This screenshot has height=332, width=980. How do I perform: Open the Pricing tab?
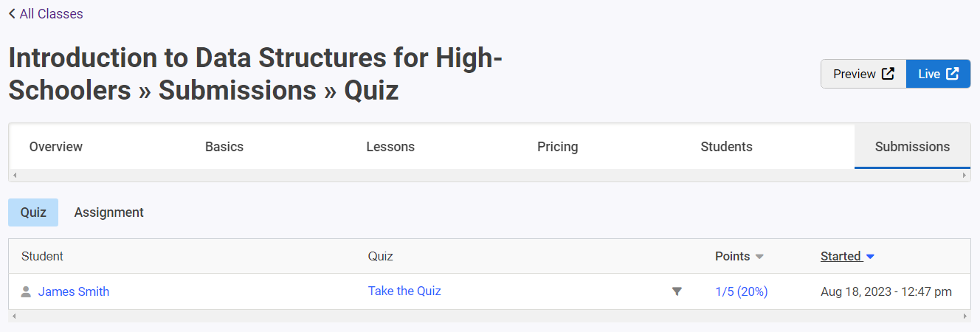point(557,147)
